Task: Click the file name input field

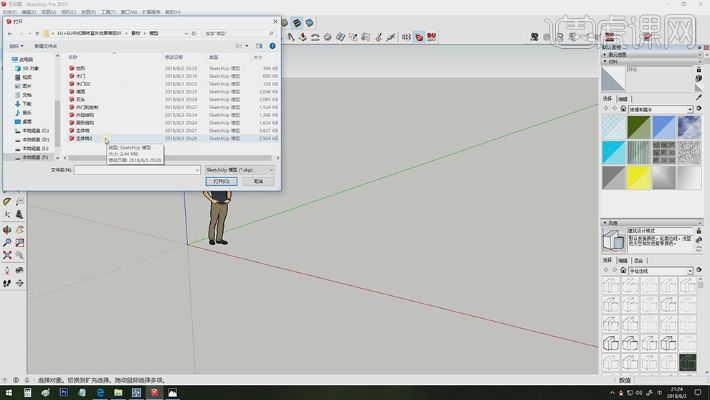Action: point(138,170)
